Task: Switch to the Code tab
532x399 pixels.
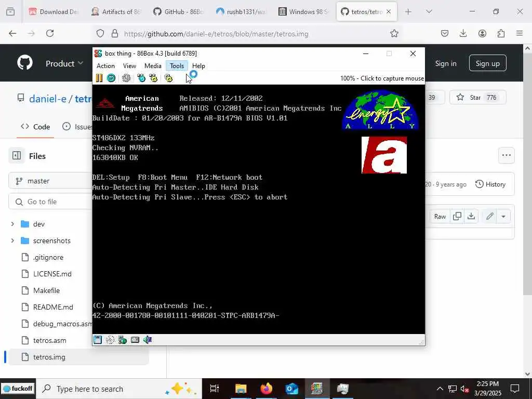Action: (x=35, y=127)
